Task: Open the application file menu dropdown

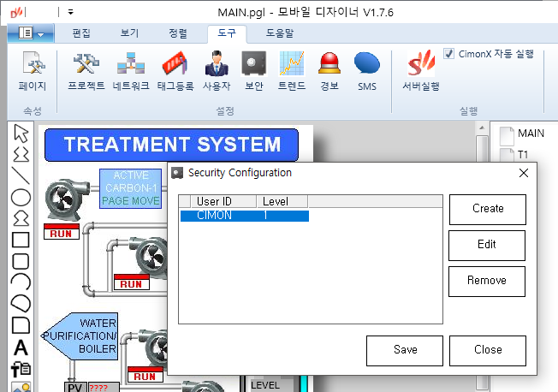Action: click(31, 33)
